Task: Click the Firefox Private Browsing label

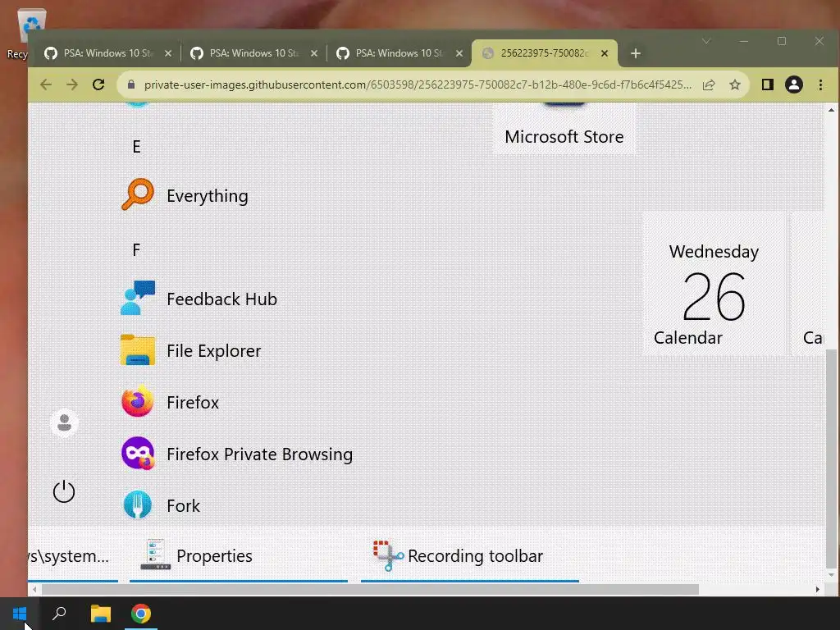Action: pos(260,454)
